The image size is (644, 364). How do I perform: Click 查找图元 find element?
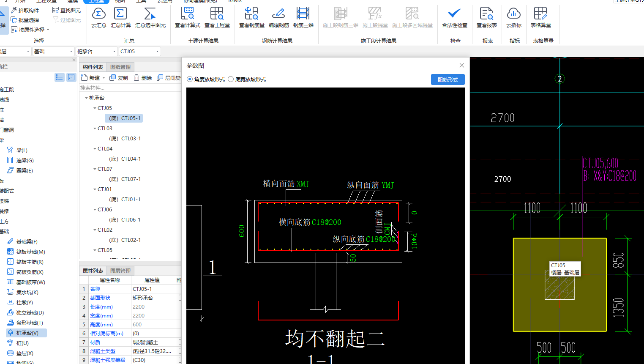coord(66,10)
